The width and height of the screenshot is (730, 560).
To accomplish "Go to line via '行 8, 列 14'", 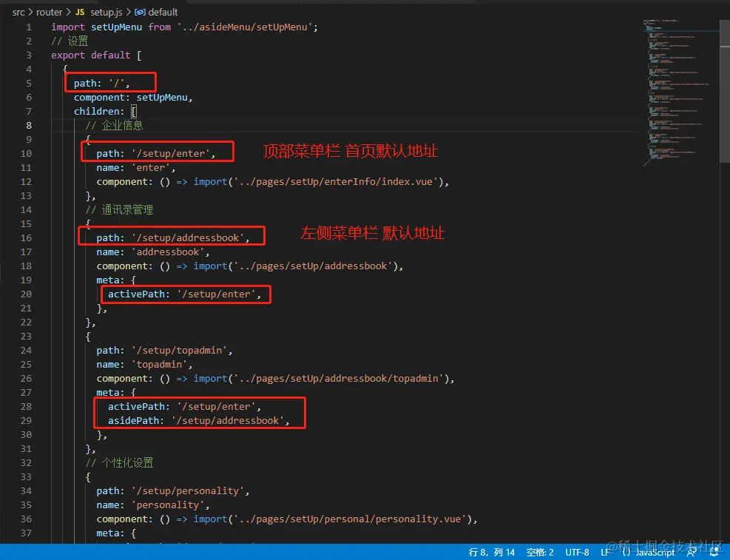I will [492, 552].
